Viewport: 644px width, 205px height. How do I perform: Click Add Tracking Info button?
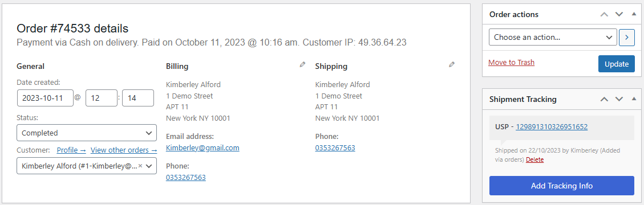click(562, 186)
